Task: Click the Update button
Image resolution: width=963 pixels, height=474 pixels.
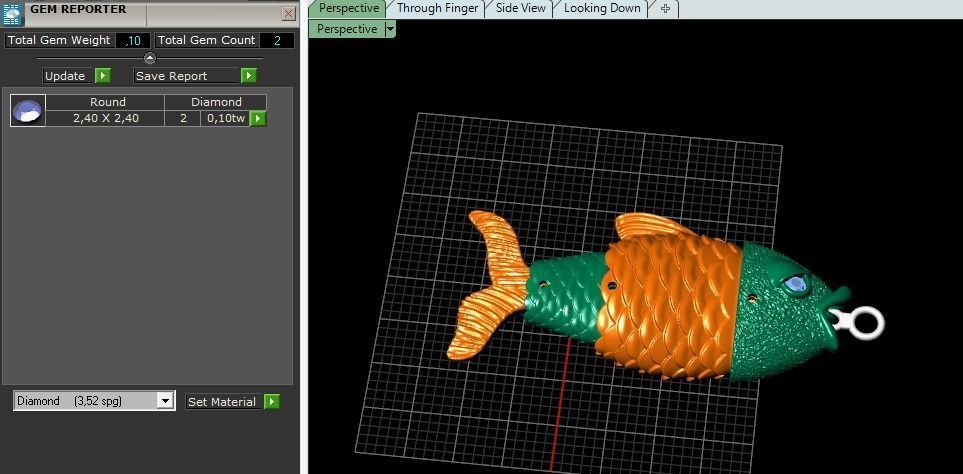Action: click(67, 76)
